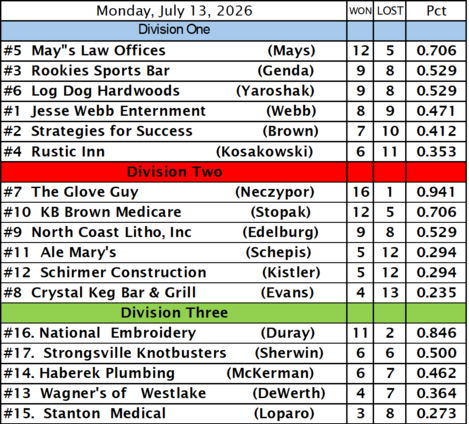
Task: Select the Pct column header
Action: tap(436, 11)
